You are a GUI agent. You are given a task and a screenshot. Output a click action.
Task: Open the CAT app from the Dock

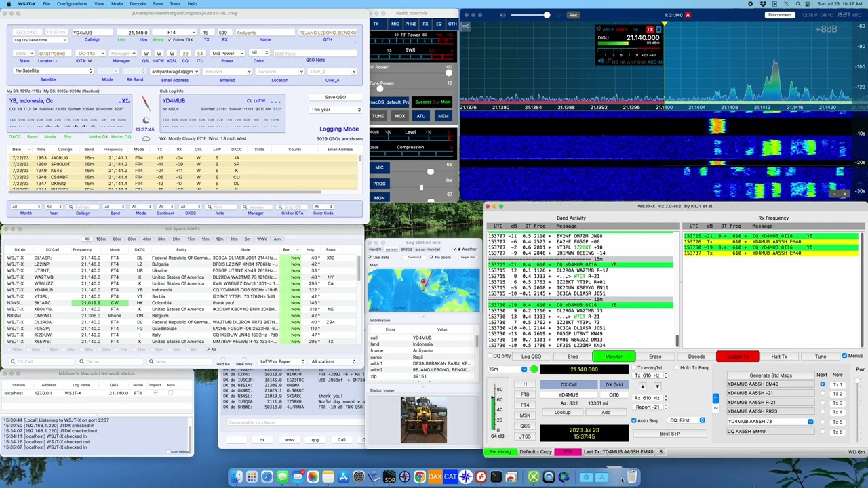click(x=450, y=477)
